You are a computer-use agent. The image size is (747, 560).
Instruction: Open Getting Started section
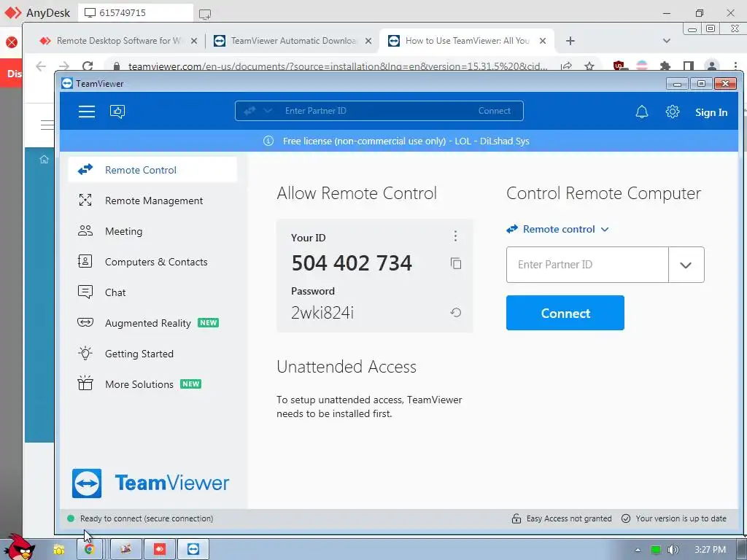(152, 354)
